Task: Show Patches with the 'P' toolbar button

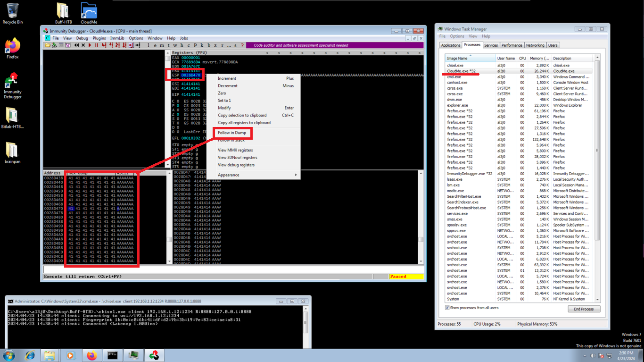Action: (x=195, y=45)
